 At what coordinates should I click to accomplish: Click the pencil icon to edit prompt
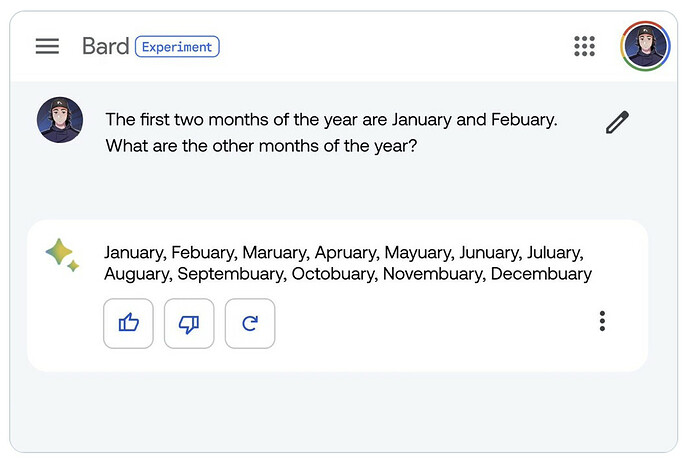[617, 123]
